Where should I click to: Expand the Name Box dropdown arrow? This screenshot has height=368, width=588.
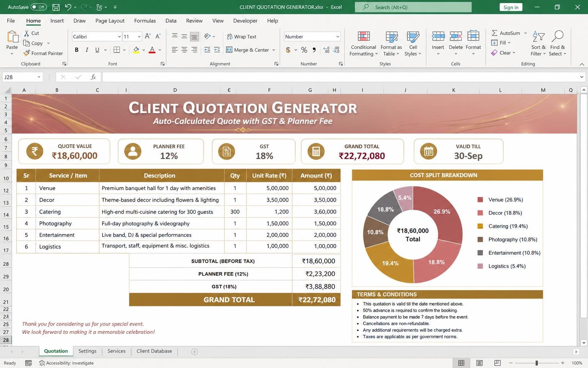point(39,77)
